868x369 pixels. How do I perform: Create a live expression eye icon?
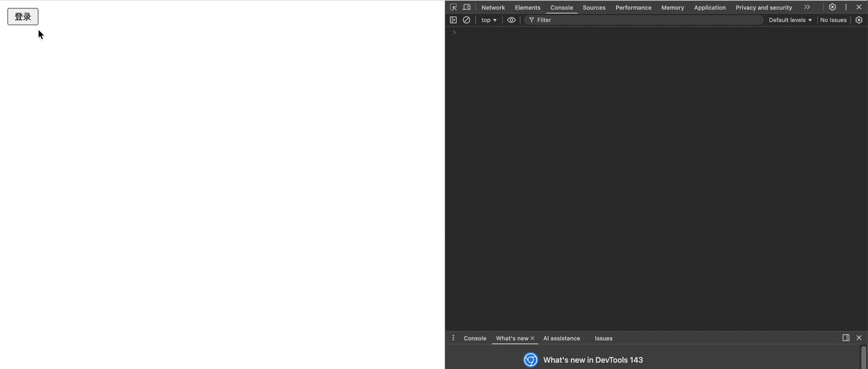tap(511, 20)
